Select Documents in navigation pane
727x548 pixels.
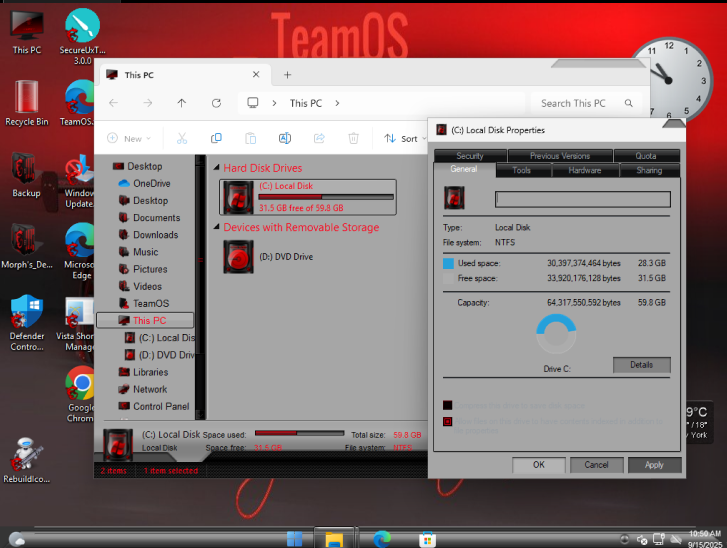(149, 218)
